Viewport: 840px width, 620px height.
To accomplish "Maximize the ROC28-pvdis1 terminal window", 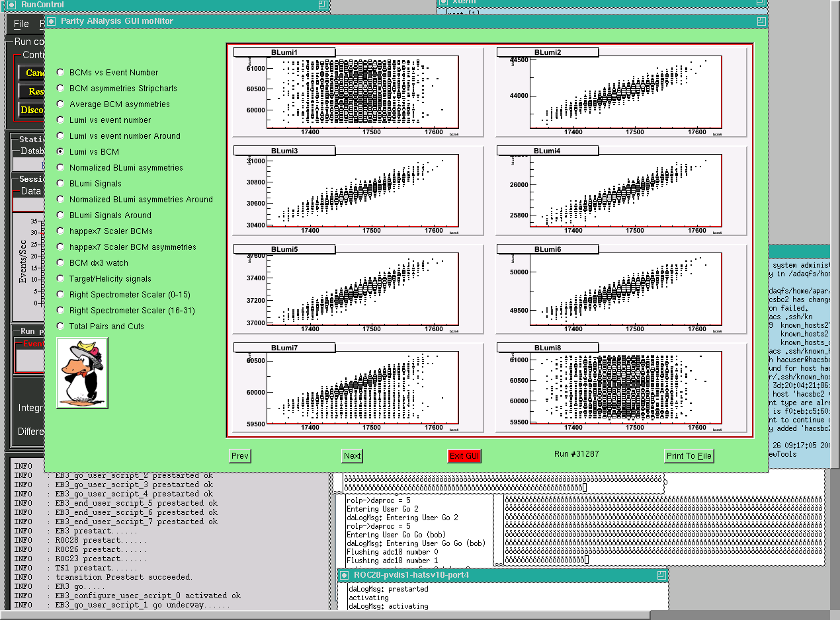I will [661, 575].
